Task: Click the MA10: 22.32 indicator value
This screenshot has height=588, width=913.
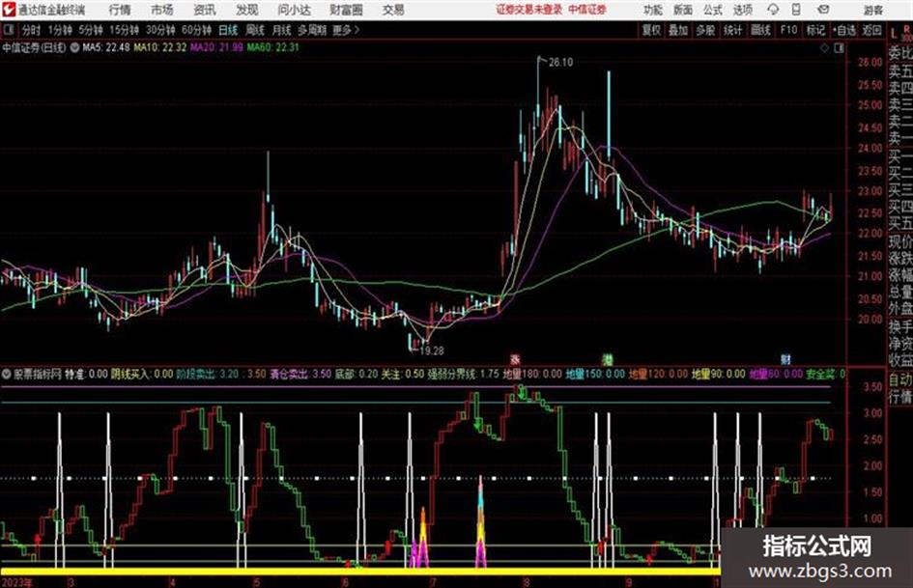Action: [x=160, y=47]
